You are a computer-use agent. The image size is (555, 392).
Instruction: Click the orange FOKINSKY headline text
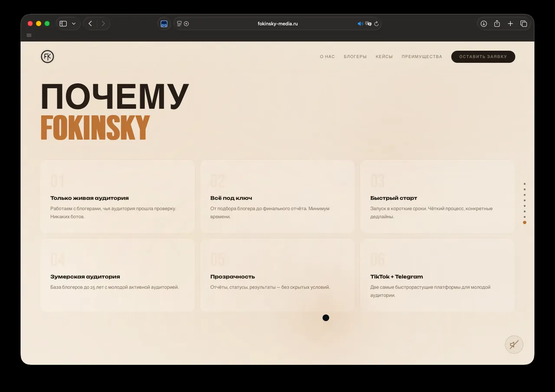coord(95,127)
